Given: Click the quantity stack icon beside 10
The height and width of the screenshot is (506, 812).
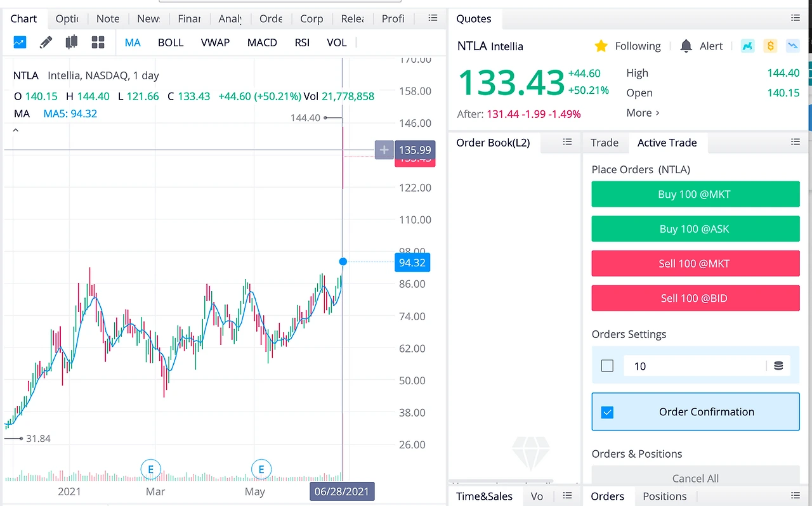Looking at the screenshot, I should (778, 366).
